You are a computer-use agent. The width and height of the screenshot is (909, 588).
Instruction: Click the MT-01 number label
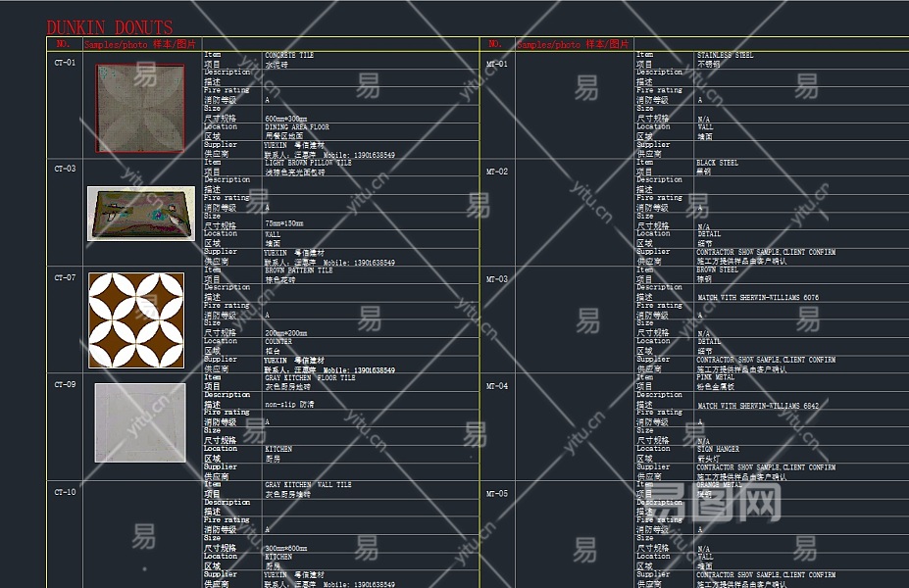tap(497, 64)
